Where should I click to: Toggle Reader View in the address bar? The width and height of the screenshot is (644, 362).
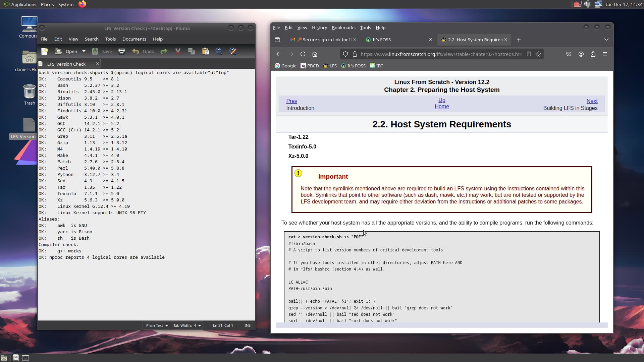tap(529, 54)
